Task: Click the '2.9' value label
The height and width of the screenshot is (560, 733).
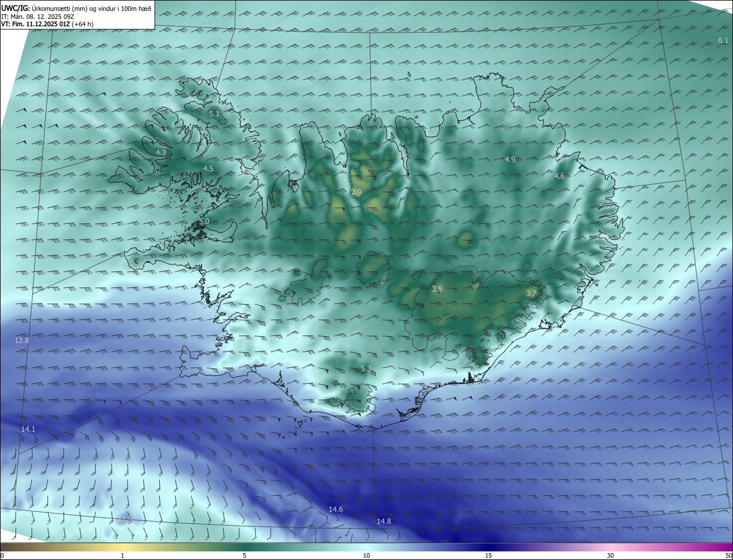Action: 356,192
